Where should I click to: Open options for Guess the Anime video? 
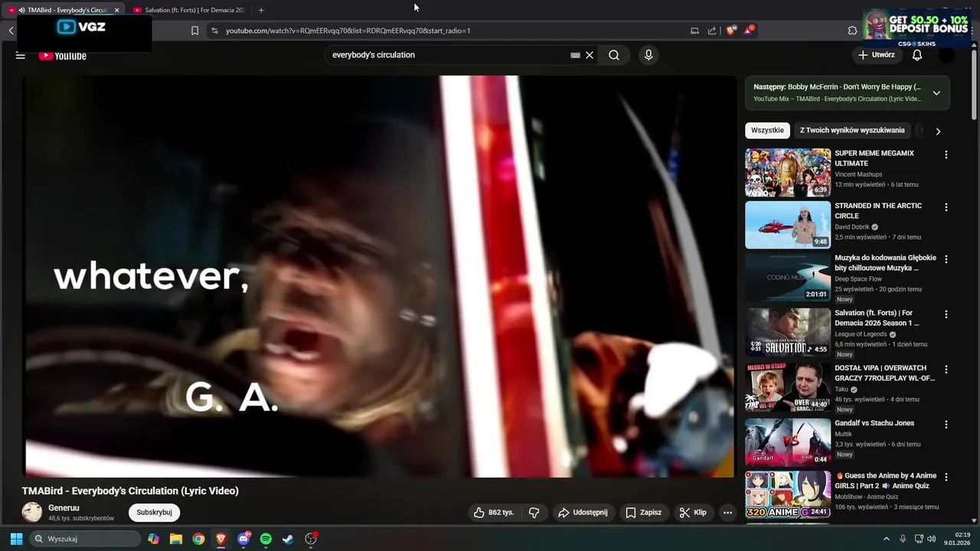[x=946, y=477]
